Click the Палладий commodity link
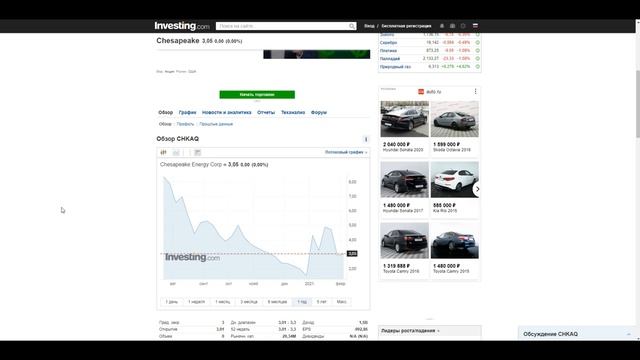 pyautogui.click(x=390, y=59)
